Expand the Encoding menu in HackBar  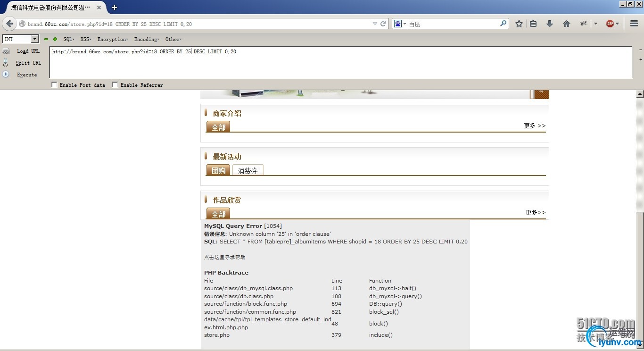coord(147,39)
